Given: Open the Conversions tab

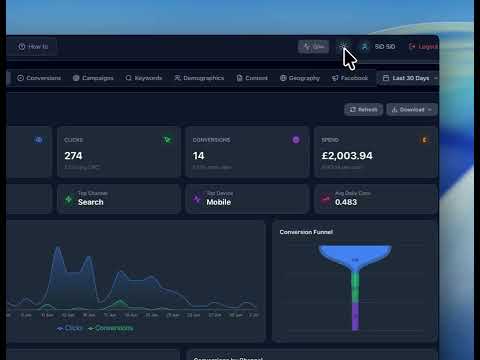Looking at the screenshot, I should pyautogui.click(x=39, y=78).
